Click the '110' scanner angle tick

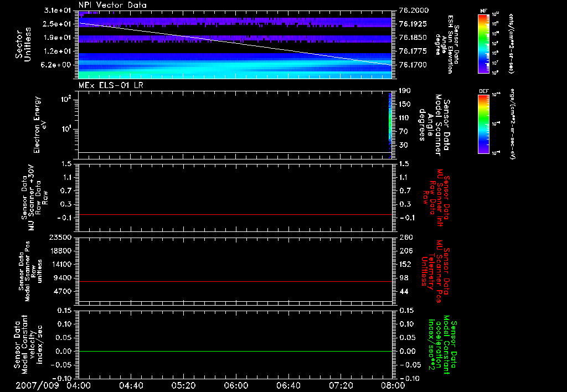pos(405,118)
